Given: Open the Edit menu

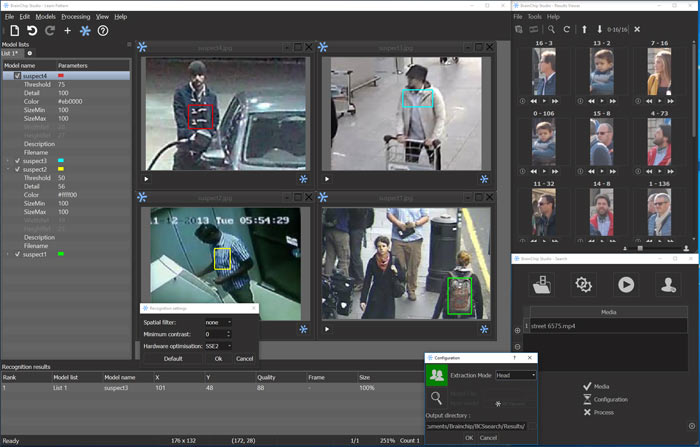Looking at the screenshot, I should pos(25,17).
